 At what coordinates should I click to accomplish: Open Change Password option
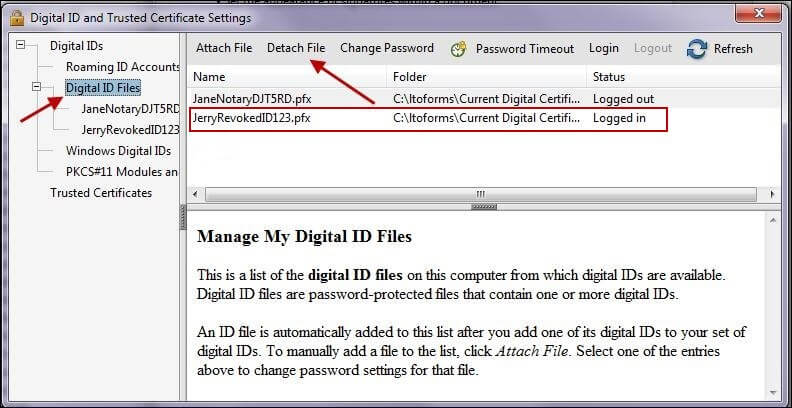point(387,48)
